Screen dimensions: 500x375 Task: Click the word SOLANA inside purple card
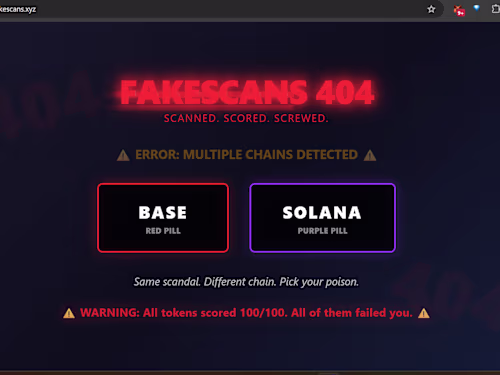coord(322,213)
